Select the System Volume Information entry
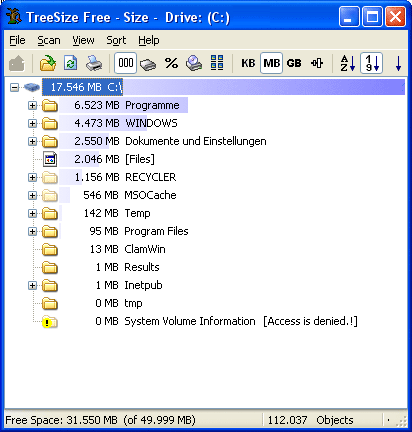The width and height of the screenshot is (412, 432). pos(190,321)
